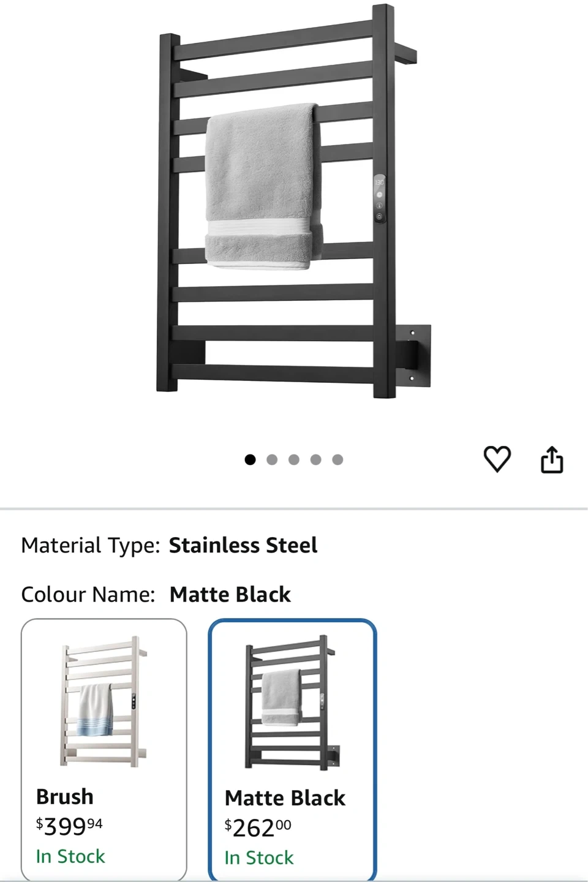Viewport: 588px width, 882px height.
Task: Tap the share icon
Action: pyautogui.click(x=552, y=460)
